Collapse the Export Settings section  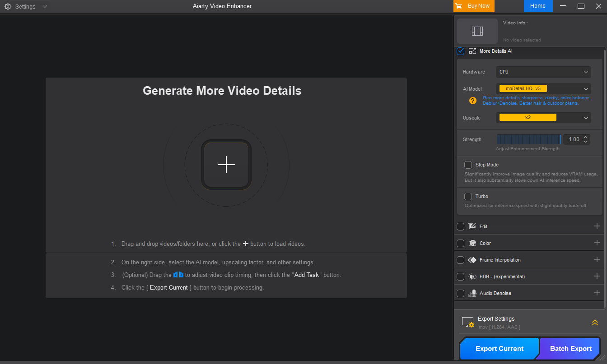595,322
